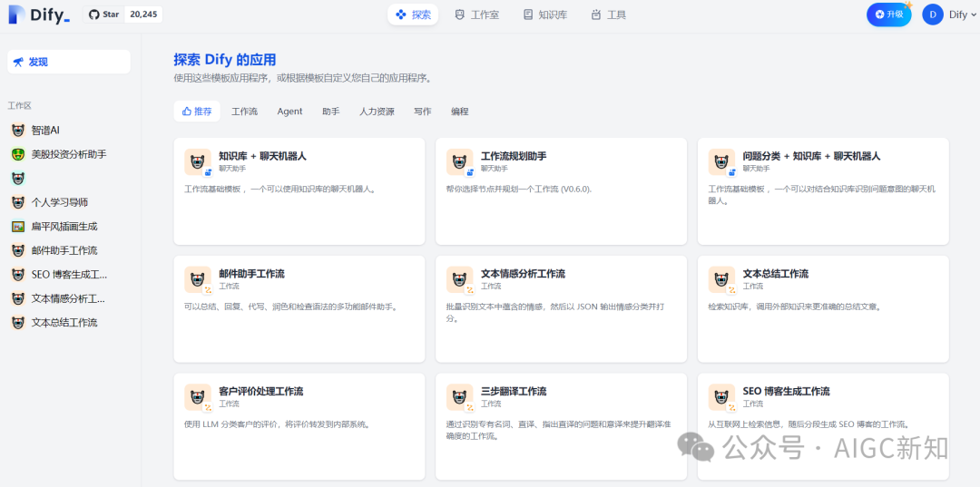
Task: Click the 邮件助手工作流 card icon
Action: (x=198, y=279)
